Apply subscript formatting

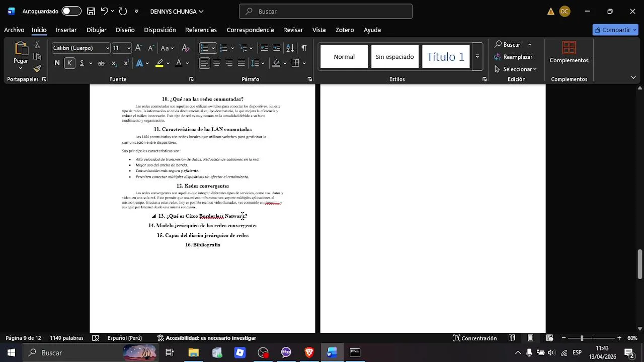pos(114,63)
